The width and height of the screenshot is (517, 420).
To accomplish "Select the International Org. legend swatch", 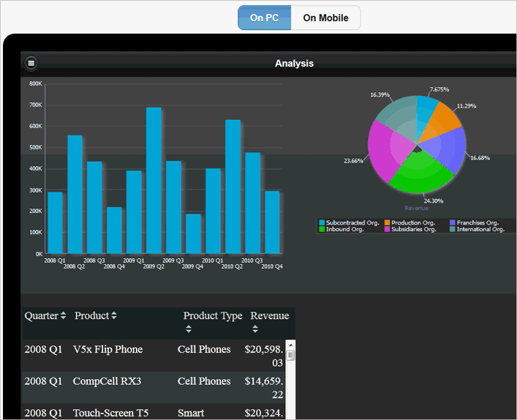I will tap(453, 229).
